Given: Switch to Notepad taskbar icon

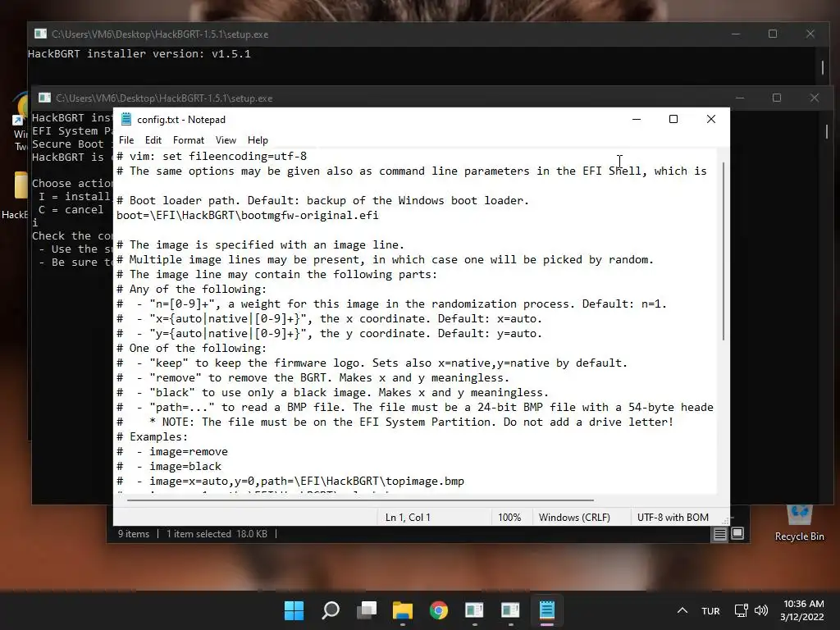Looking at the screenshot, I should point(547,610).
